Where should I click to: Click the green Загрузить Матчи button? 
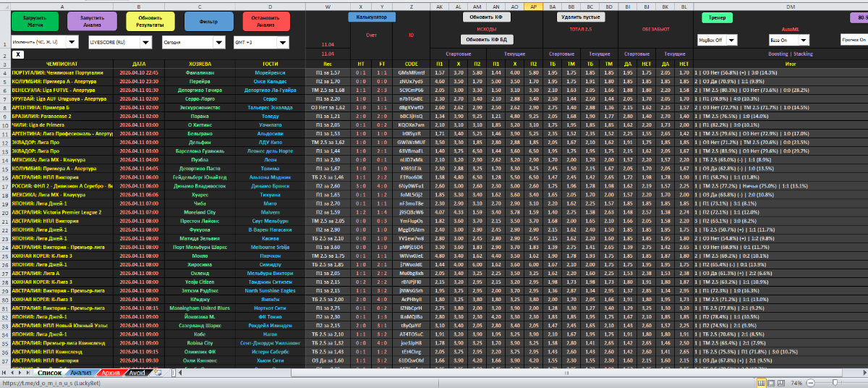[35, 21]
